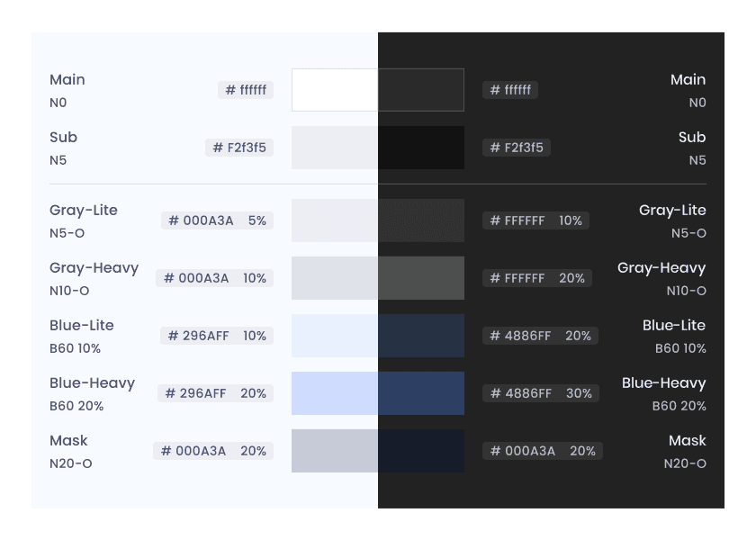Screen dimensions: 756x540
Task: Click the light-side 'Gray-Heavy' label
Action: (x=94, y=268)
